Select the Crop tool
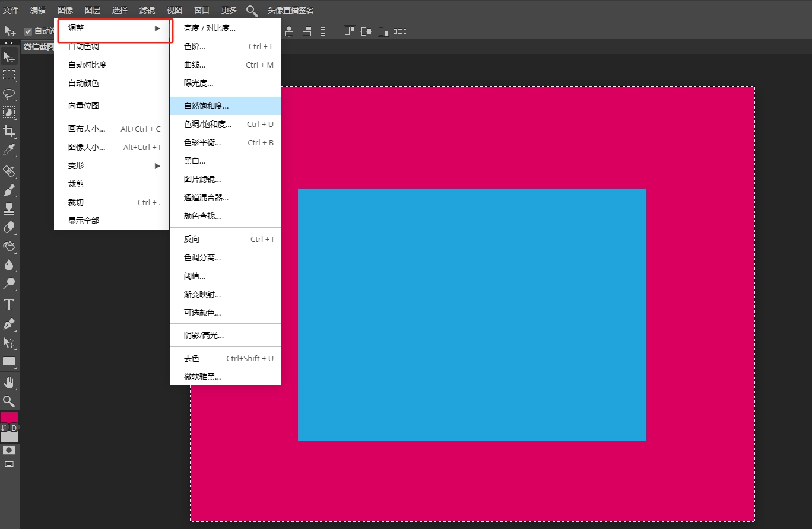The width and height of the screenshot is (812, 529). [8, 132]
